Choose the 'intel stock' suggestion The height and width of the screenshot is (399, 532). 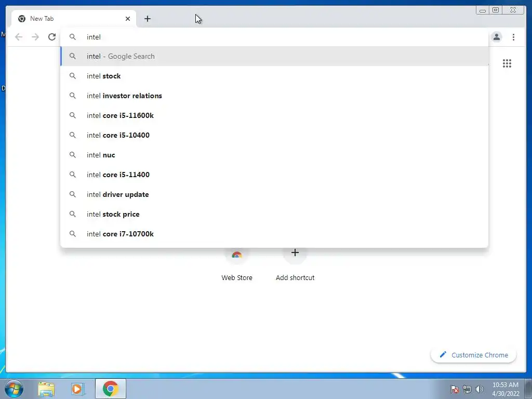[274, 76]
